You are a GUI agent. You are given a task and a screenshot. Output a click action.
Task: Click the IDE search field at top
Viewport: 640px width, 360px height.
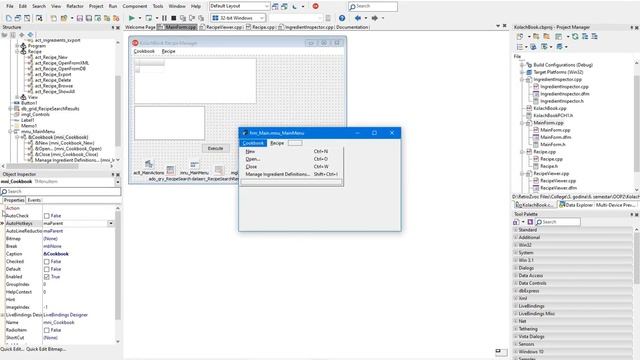point(373,6)
